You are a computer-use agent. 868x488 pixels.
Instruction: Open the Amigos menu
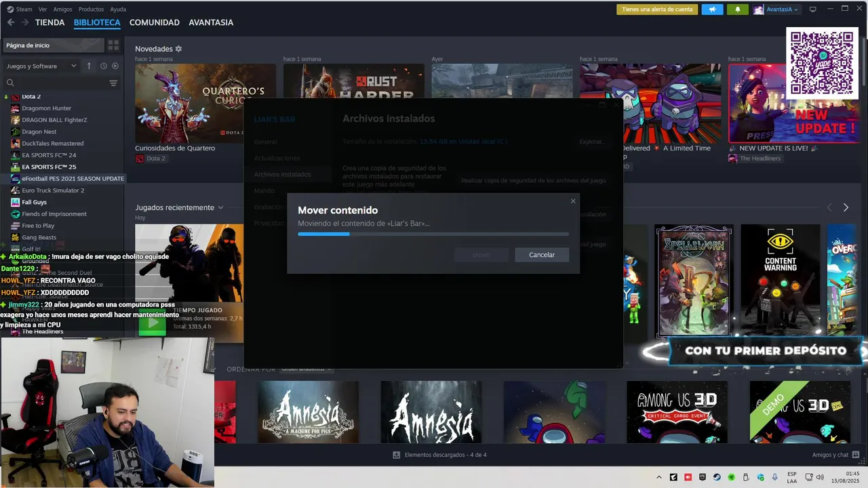[62, 9]
